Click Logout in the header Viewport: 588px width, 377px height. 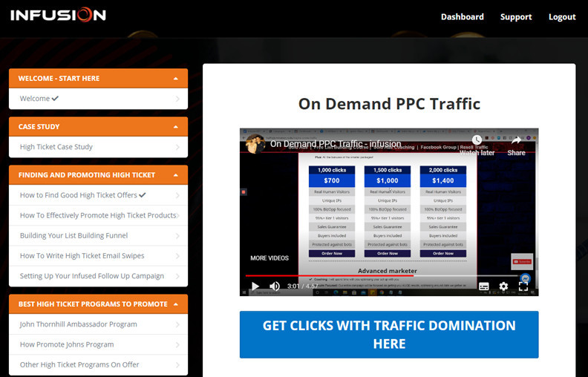point(562,17)
